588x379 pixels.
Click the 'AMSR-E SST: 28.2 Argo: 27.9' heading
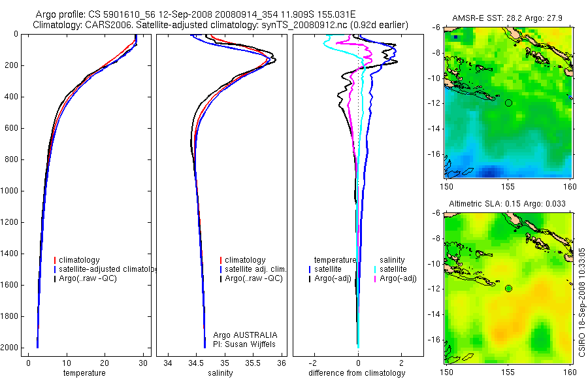(x=507, y=18)
